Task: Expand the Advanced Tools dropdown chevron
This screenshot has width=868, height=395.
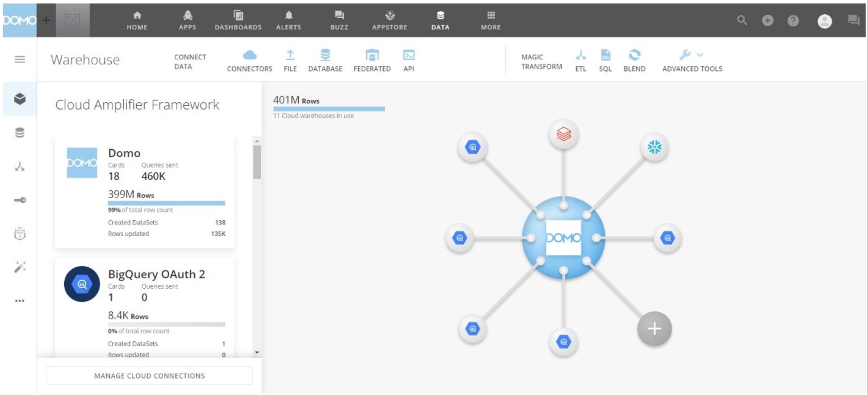Action: pos(700,55)
